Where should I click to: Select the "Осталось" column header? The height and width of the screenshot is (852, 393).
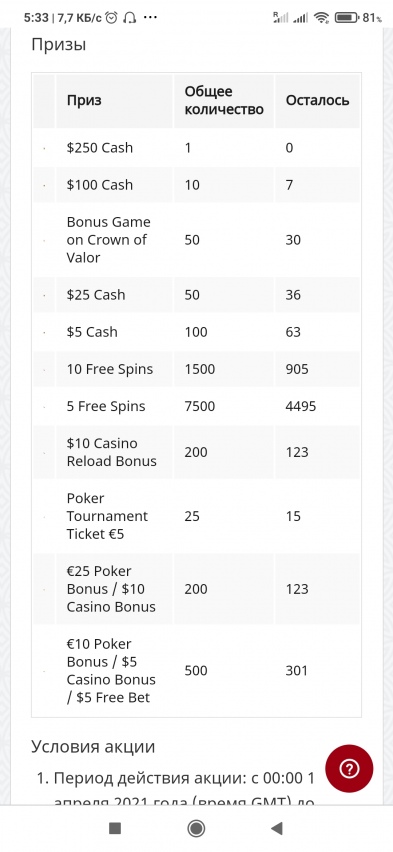tap(317, 101)
